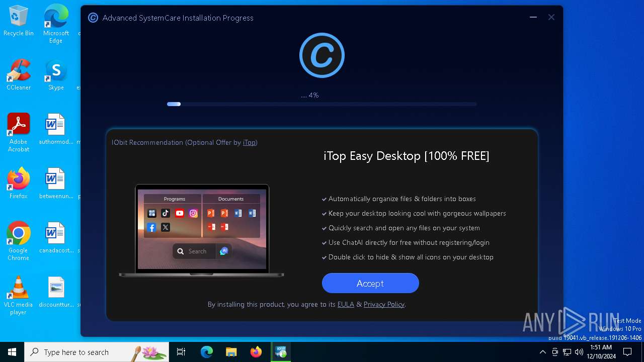This screenshot has height=362, width=644.
Task: Click the iTop Easy Desktop heading
Action: pyautogui.click(x=407, y=156)
